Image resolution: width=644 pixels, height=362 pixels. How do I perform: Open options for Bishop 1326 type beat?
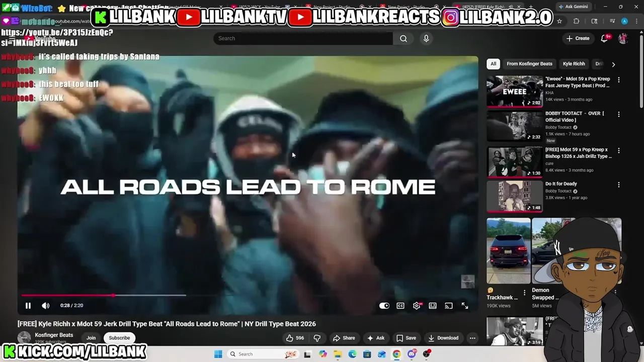(619, 150)
